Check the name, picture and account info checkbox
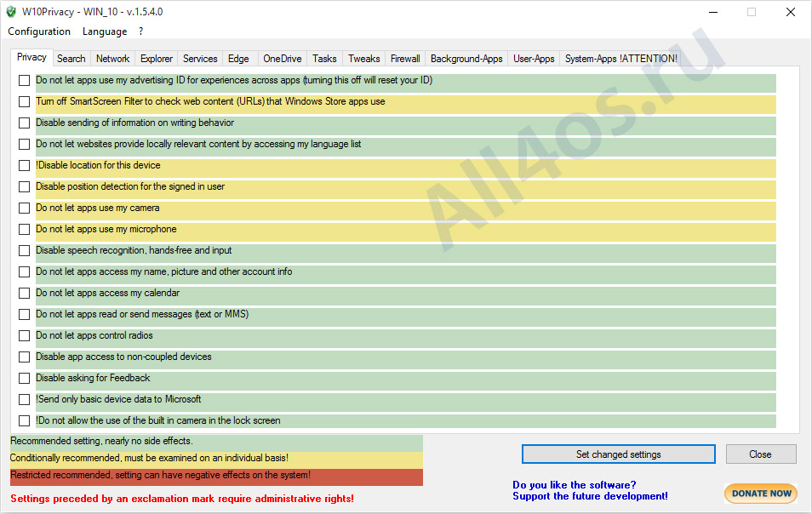 pos(25,271)
